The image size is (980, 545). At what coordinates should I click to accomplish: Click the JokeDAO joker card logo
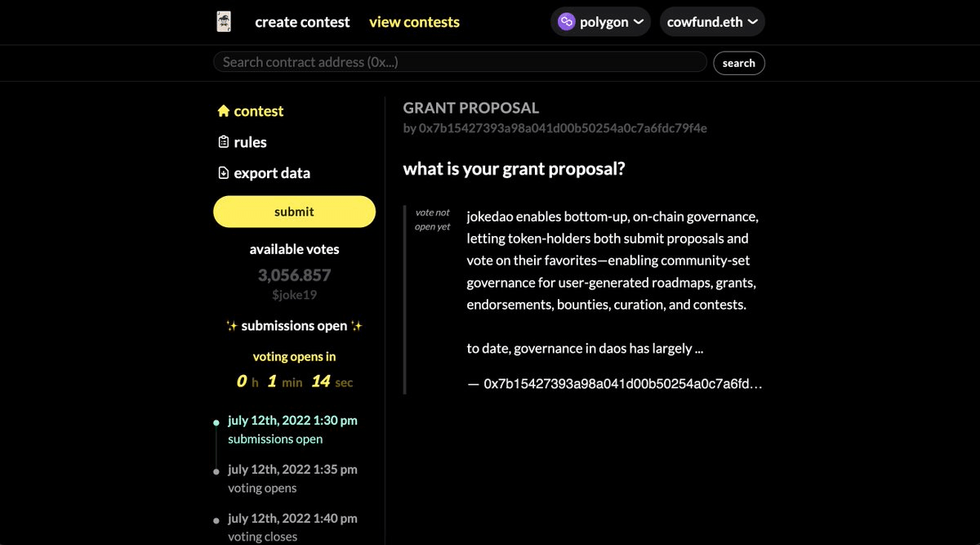(224, 22)
